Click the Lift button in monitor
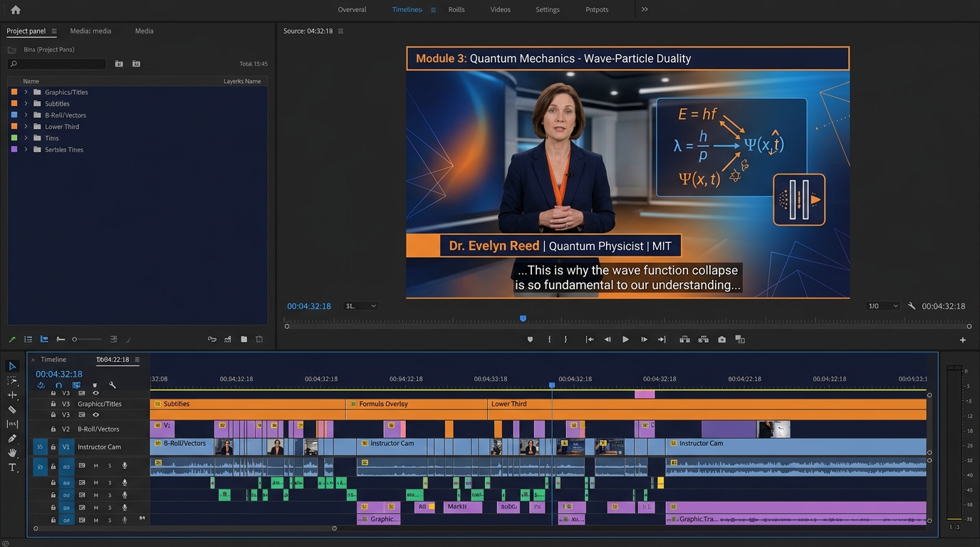The height and width of the screenshot is (547, 980). 684,340
